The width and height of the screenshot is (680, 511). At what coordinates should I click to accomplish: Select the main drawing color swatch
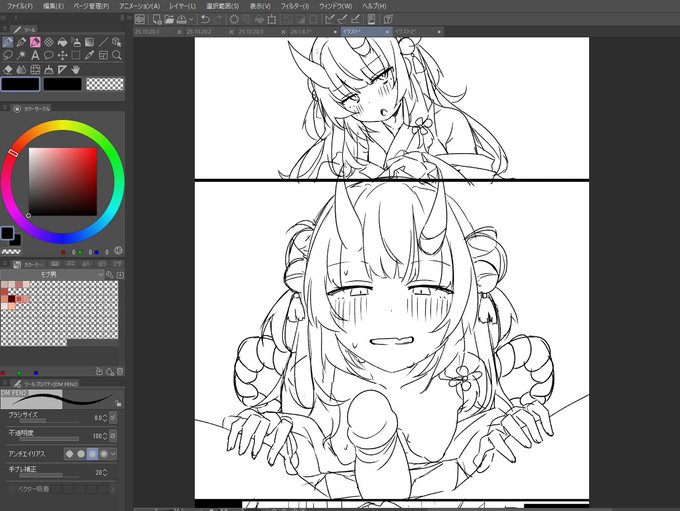coord(20,84)
